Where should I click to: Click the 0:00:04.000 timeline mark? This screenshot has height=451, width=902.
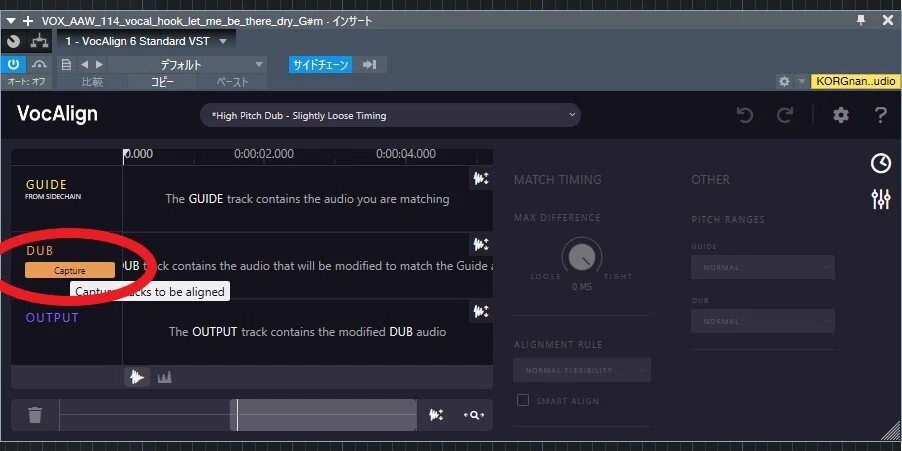406,154
